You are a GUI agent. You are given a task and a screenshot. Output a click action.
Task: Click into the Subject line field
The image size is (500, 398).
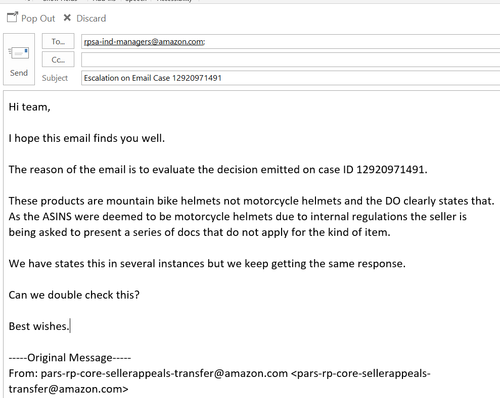tap(290, 78)
